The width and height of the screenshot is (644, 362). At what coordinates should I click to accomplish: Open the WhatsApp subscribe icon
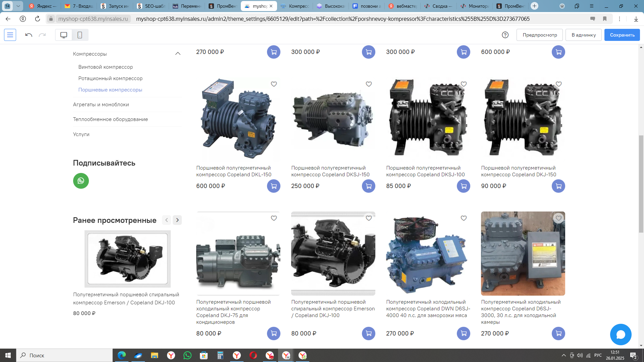click(81, 181)
